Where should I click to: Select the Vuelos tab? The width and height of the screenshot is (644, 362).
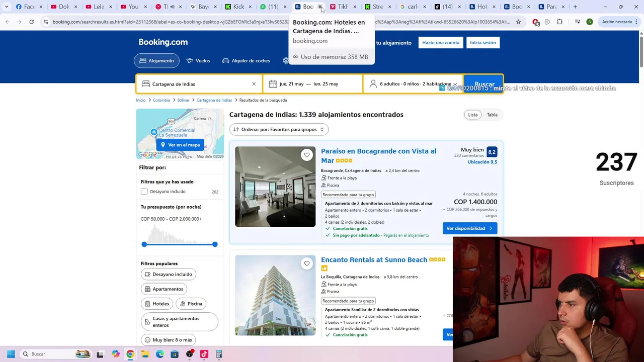click(x=198, y=60)
